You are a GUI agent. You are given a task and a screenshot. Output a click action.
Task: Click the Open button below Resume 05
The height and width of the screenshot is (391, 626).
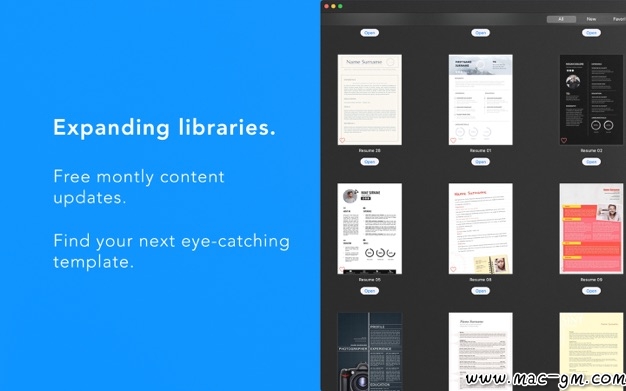pos(370,291)
